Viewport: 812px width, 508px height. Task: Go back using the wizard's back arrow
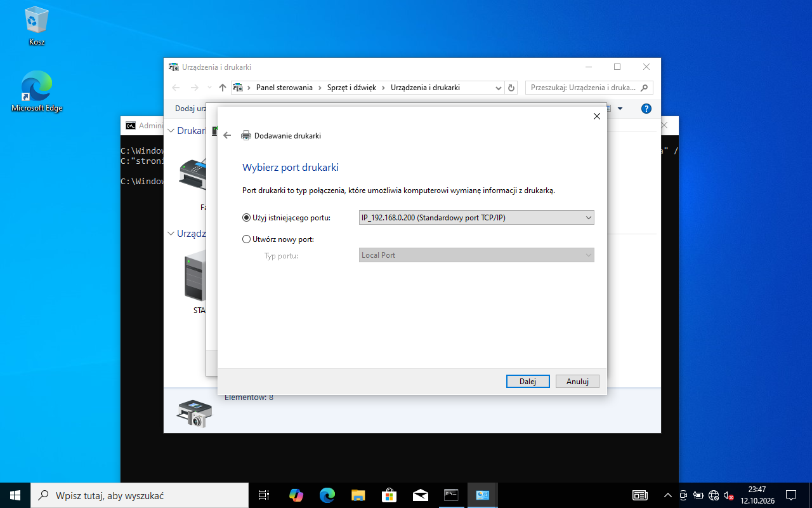coord(227,135)
